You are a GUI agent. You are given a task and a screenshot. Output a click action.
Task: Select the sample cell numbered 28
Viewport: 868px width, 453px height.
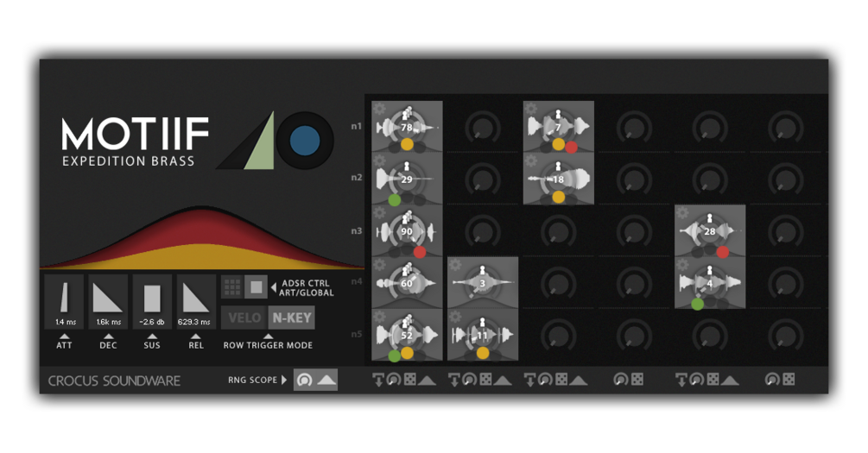pos(710,230)
